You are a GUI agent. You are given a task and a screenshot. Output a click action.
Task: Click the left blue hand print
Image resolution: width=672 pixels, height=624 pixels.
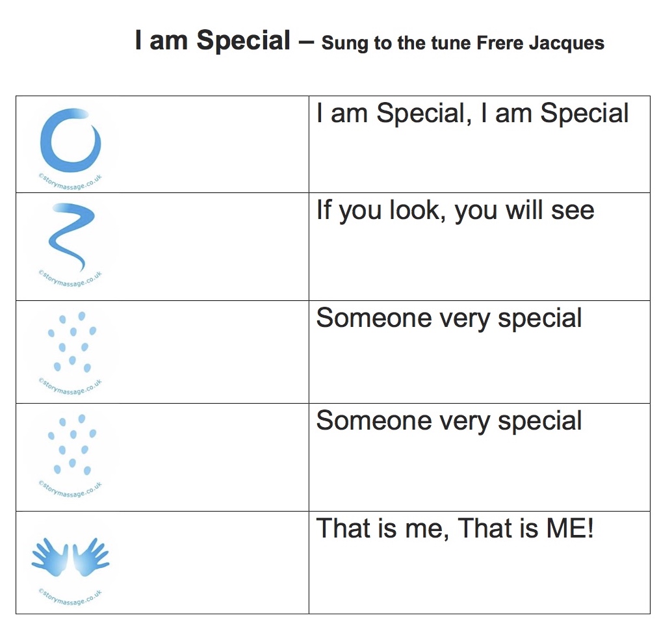tap(50, 557)
